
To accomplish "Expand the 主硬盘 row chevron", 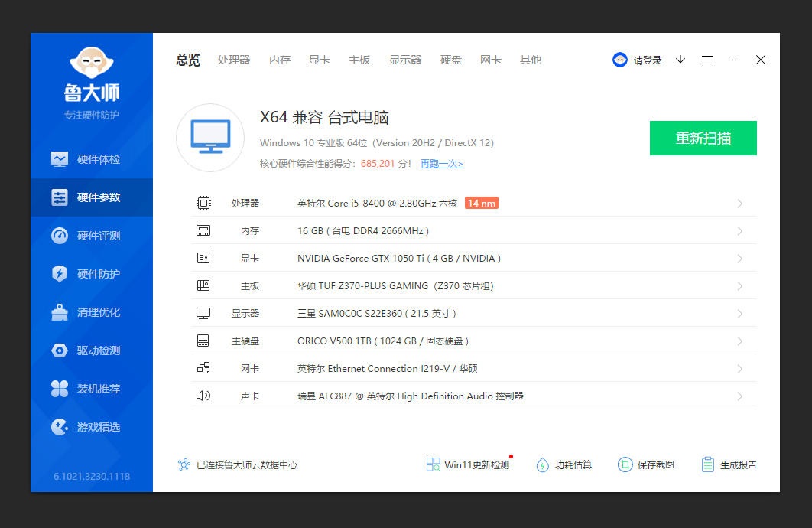I will [x=740, y=341].
